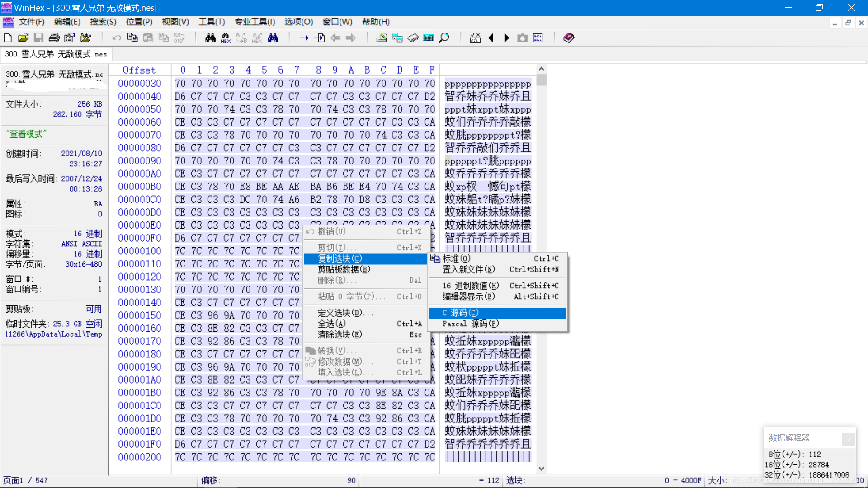
Task: Open the RAM editor icon
Action: [x=413, y=38]
